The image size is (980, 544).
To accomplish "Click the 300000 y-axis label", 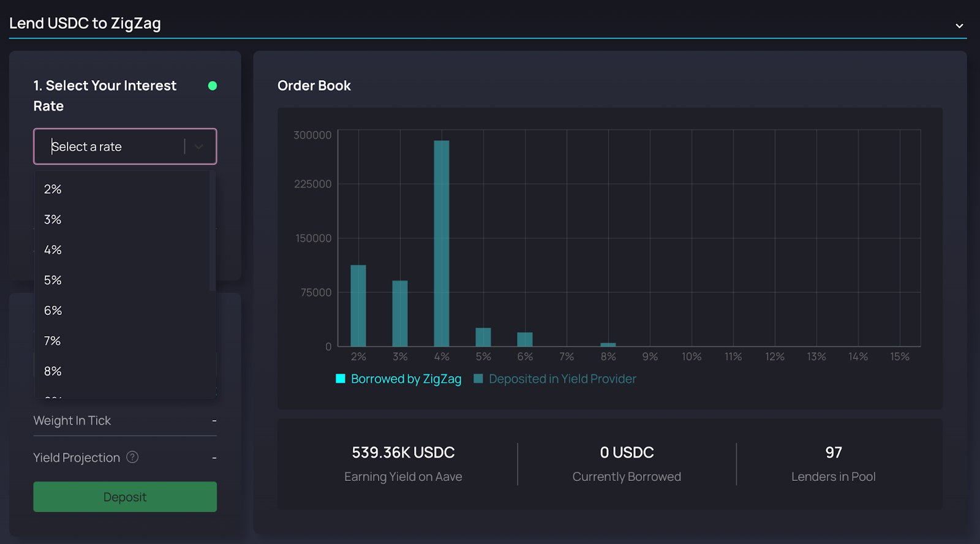I will pos(312,135).
